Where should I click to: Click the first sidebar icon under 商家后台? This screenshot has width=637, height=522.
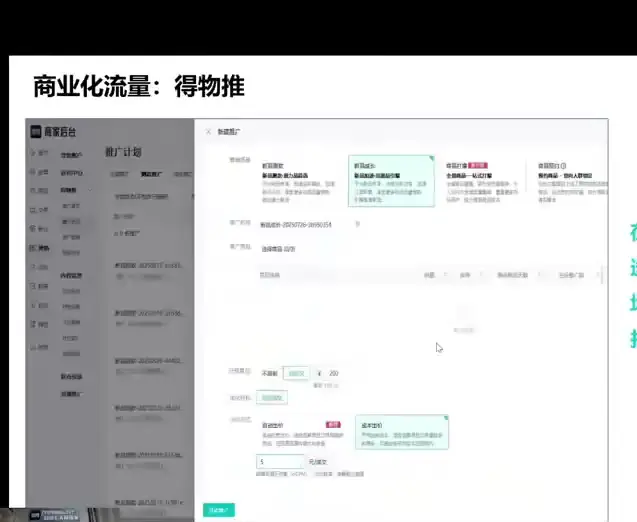click(x=37, y=153)
